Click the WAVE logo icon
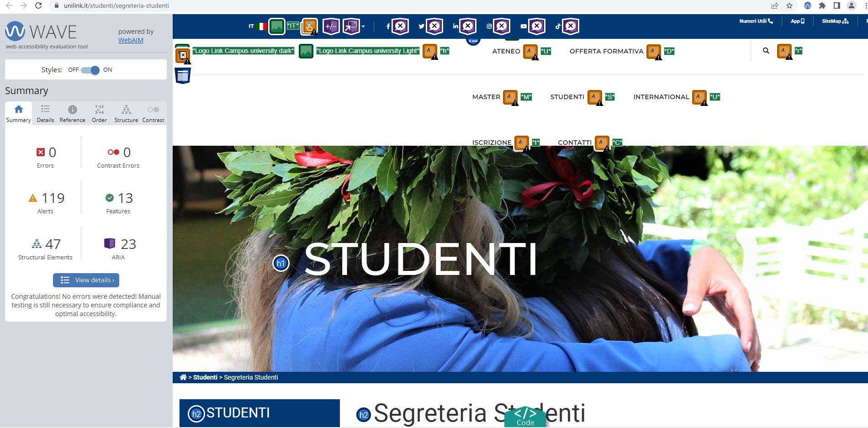 click(x=15, y=31)
